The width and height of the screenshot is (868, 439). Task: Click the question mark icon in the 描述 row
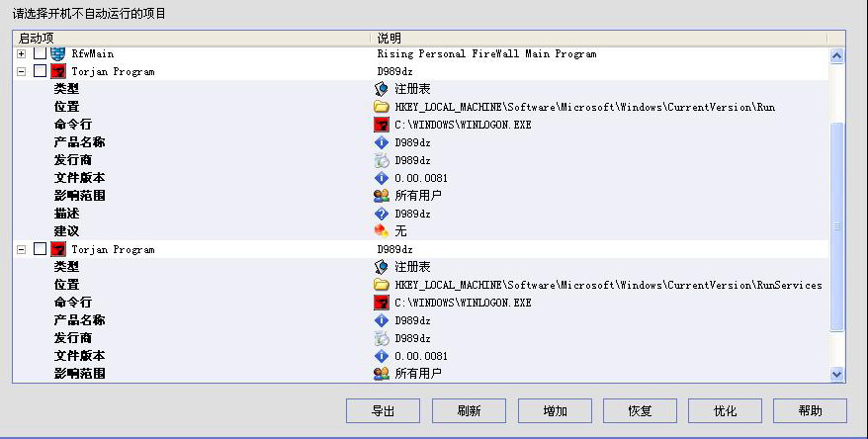pos(382,214)
